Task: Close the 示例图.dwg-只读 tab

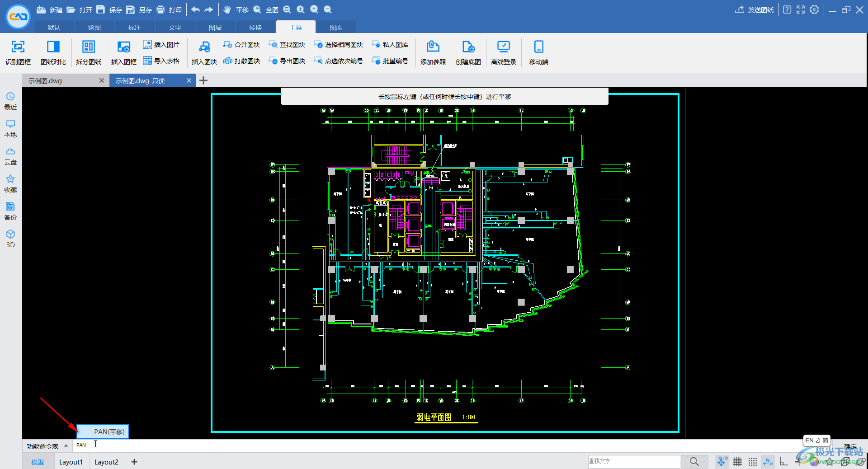Action: coord(189,80)
